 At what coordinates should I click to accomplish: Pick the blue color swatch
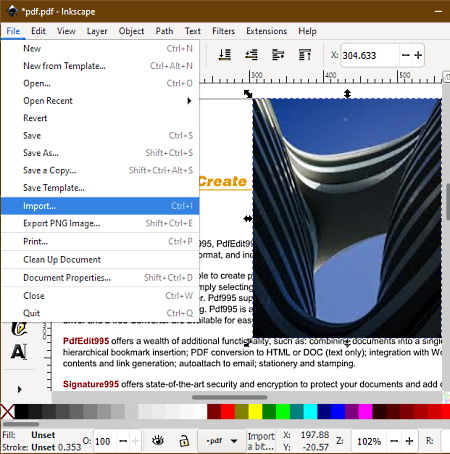(338, 412)
